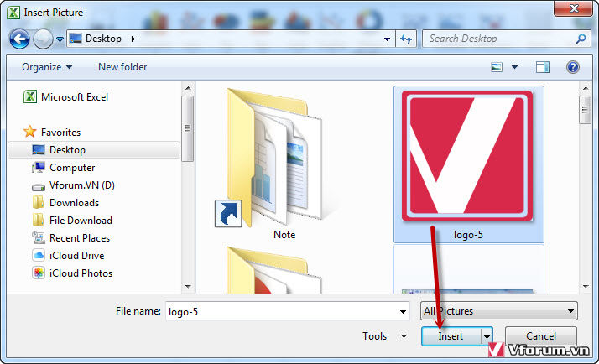Refresh the Desktop folder view
Image resolution: width=599 pixels, height=364 pixels.
pyautogui.click(x=406, y=39)
